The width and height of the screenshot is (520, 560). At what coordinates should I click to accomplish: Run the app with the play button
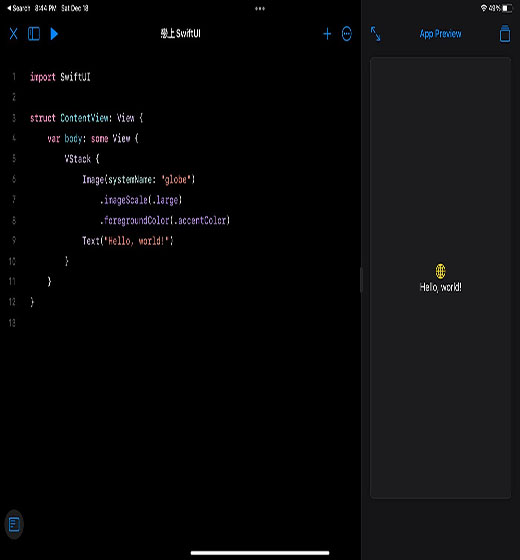coord(54,34)
